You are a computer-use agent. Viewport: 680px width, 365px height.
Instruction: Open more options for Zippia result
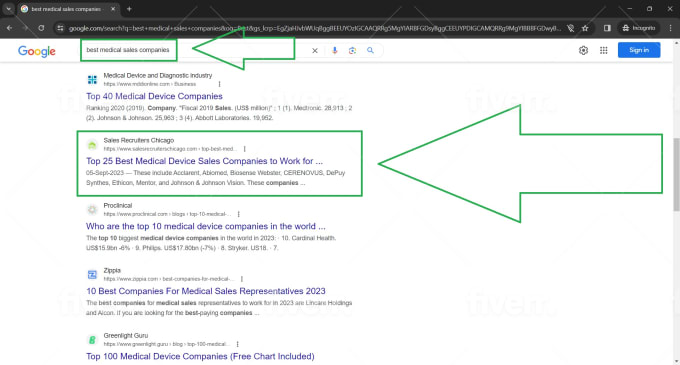tap(242, 279)
